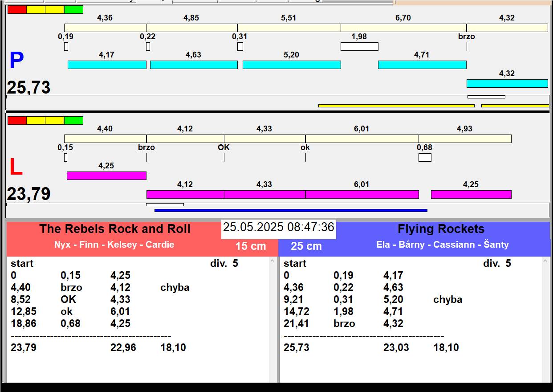Click The Rebels Rock and Roll team name

coord(115,229)
